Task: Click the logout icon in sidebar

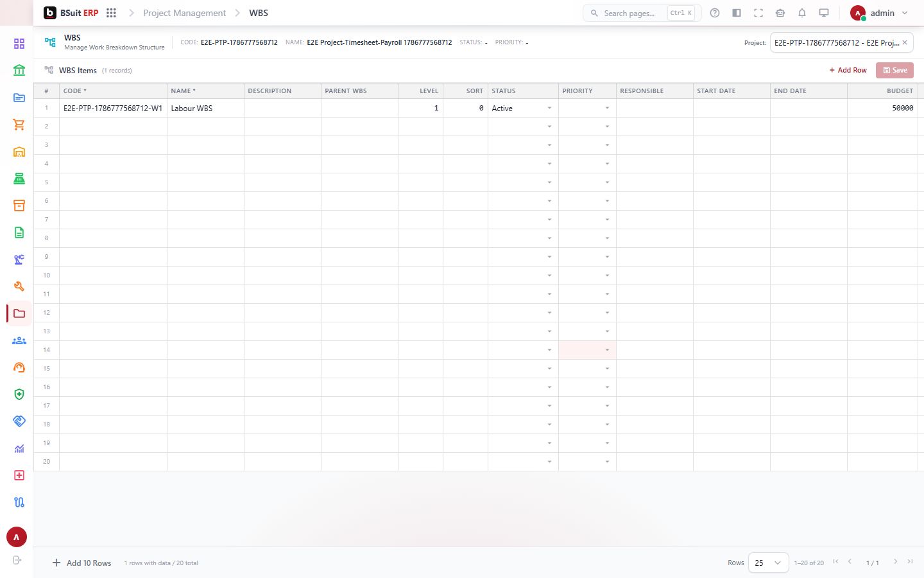Action: pos(17,560)
